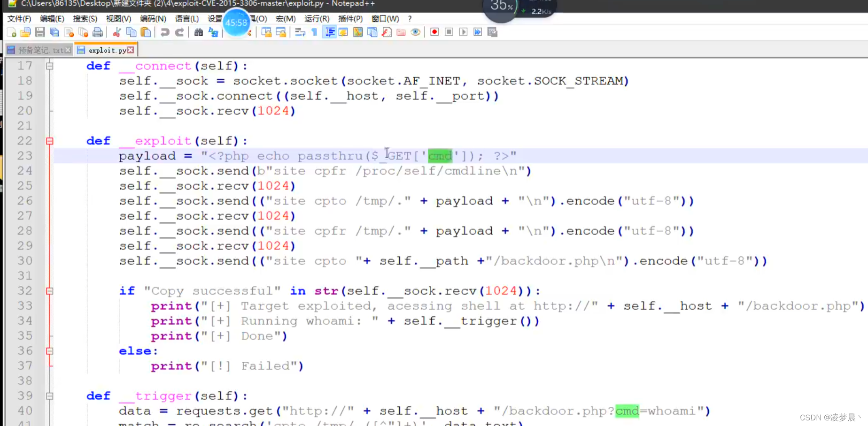Start macro recording with the red record icon
This screenshot has height=426, width=868.
point(434,32)
